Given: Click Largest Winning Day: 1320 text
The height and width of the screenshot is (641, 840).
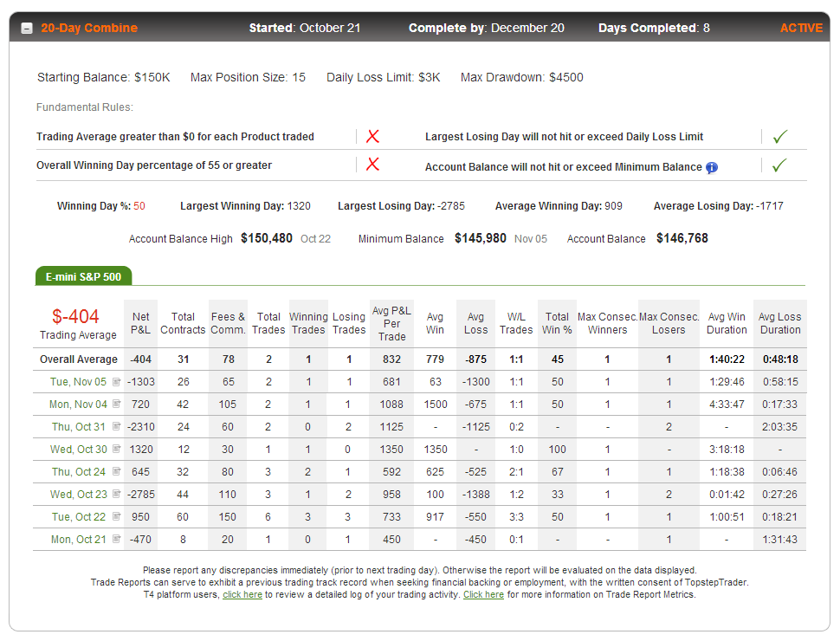Looking at the screenshot, I should [x=245, y=206].
